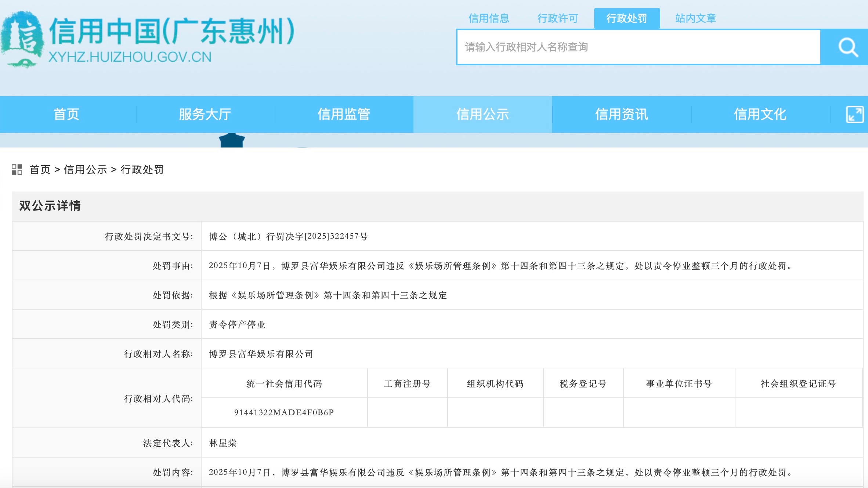Screen dimensions: 868x488
Task: Open 信用公示 navigation menu item
Action: 482,114
